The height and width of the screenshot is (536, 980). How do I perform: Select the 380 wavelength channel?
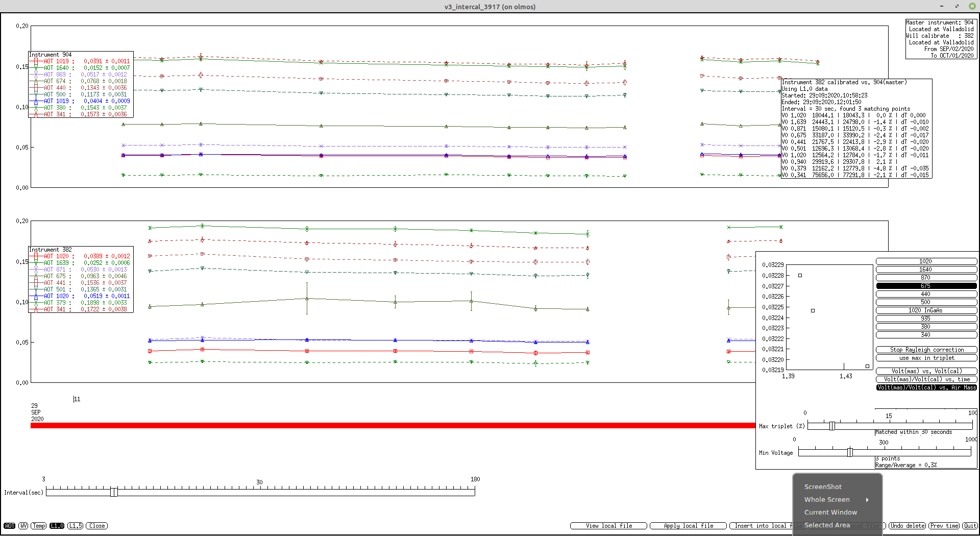926,327
